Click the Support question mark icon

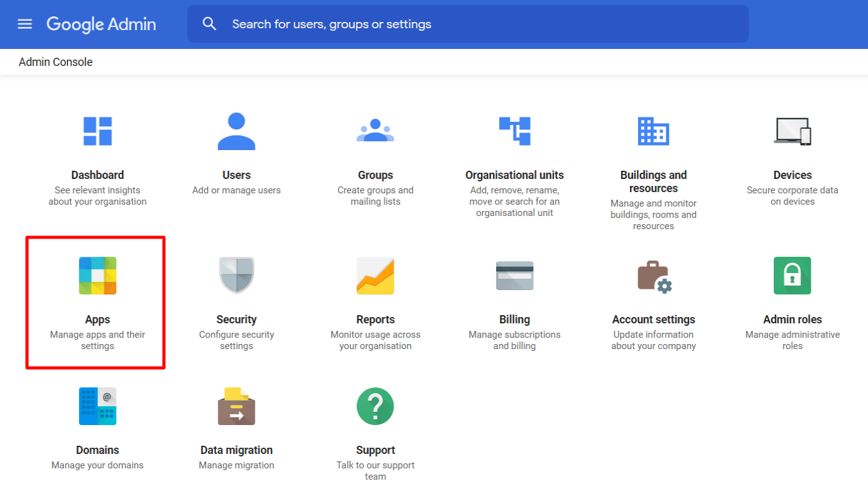375,406
